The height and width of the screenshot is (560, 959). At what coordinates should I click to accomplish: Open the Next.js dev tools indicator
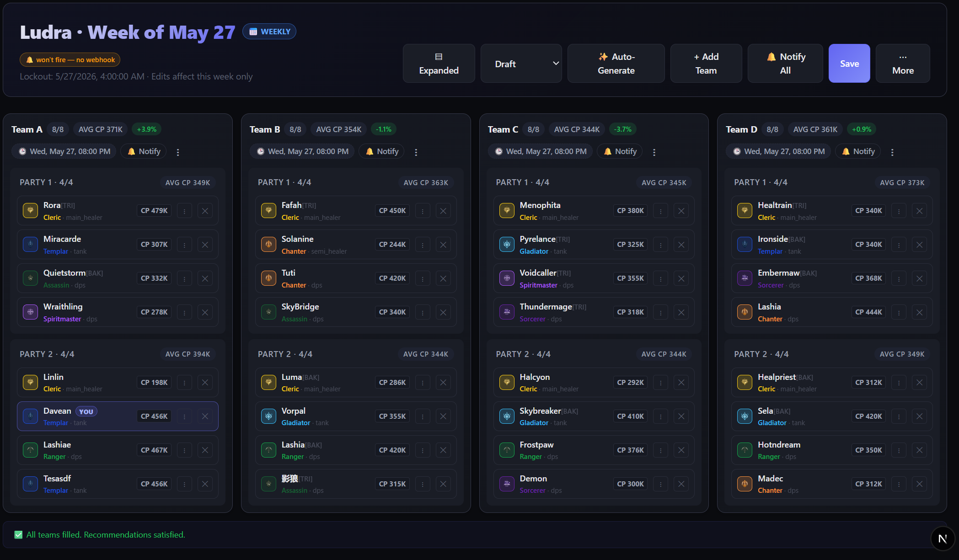[x=943, y=539]
